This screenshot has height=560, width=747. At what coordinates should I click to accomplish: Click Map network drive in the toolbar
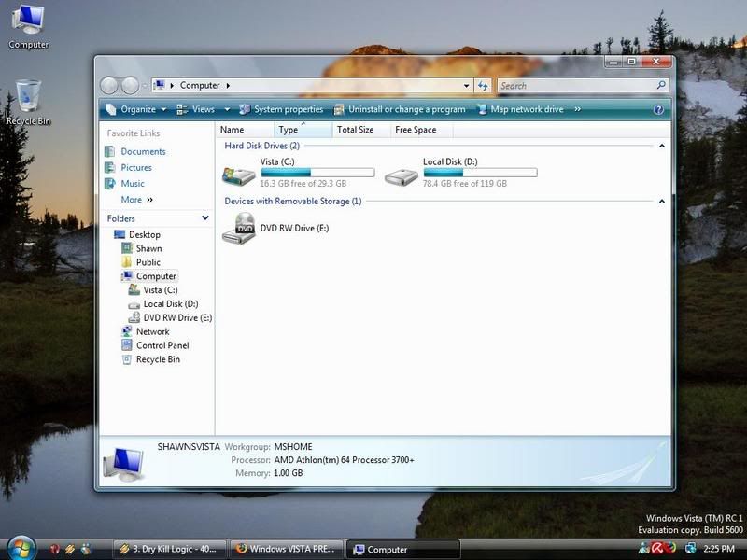[520, 109]
